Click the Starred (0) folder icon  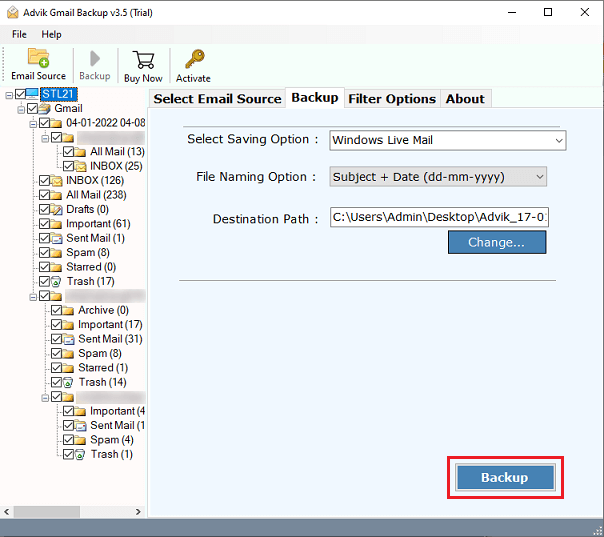[56, 267]
